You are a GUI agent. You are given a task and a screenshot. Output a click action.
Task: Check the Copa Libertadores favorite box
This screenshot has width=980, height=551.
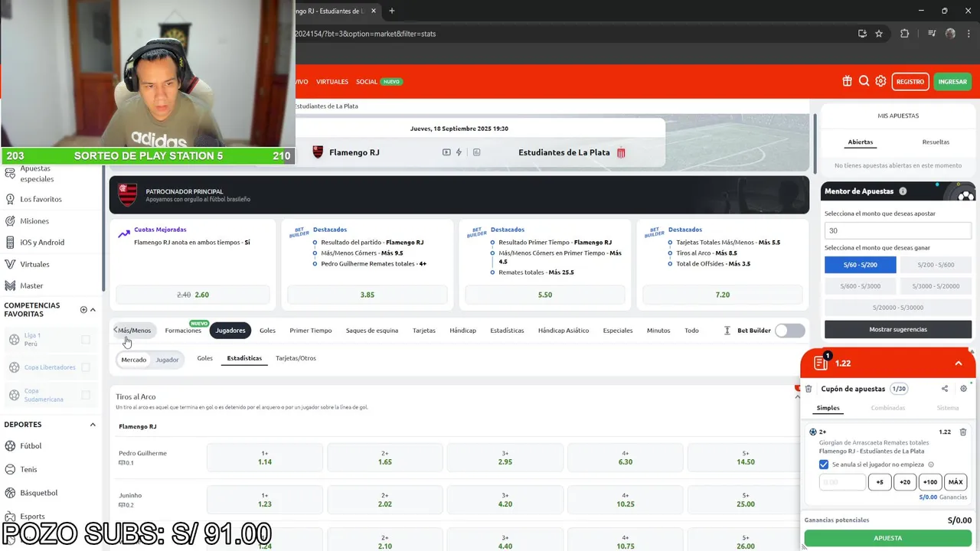pyautogui.click(x=86, y=367)
